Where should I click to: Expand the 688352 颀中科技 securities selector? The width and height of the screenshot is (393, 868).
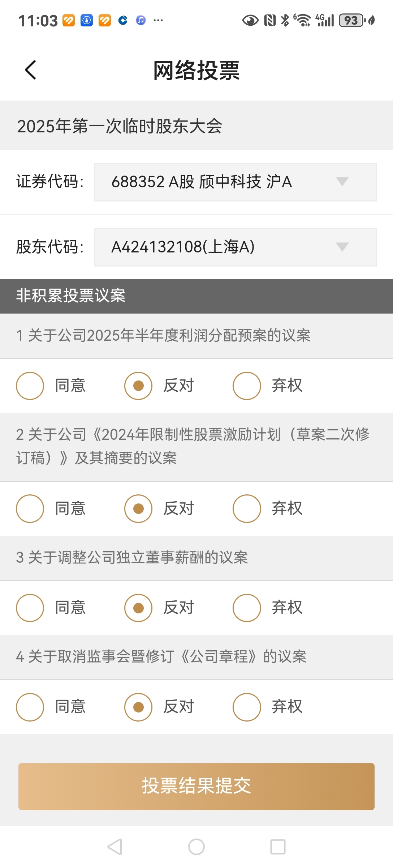(236, 182)
